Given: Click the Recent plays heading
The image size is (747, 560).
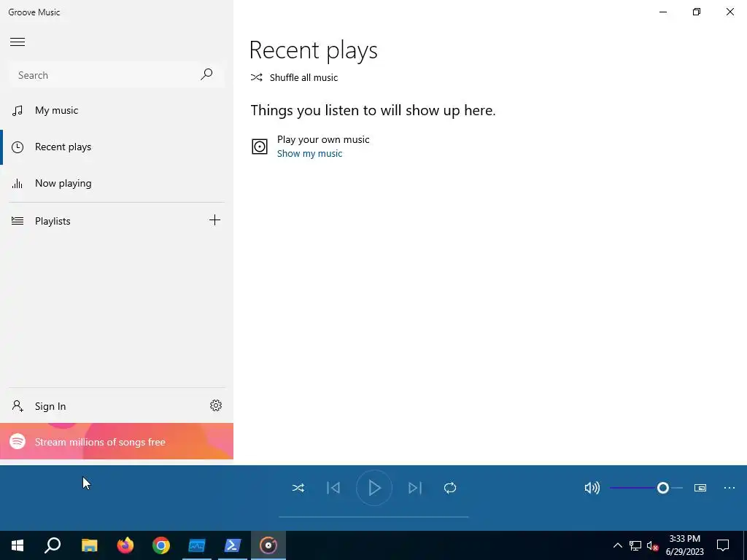Looking at the screenshot, I should pos(314,50).
